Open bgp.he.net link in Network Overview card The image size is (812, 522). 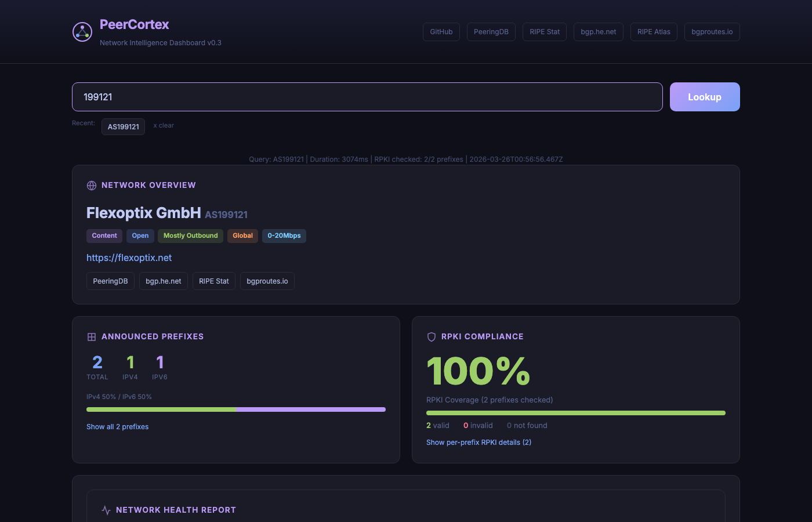164,281
